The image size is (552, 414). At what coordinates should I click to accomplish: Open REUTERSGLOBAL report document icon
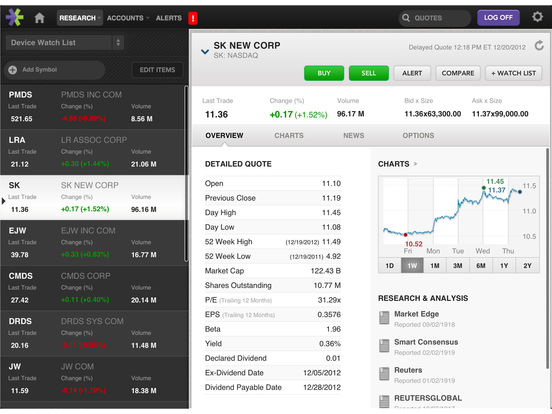pos(384,401)
